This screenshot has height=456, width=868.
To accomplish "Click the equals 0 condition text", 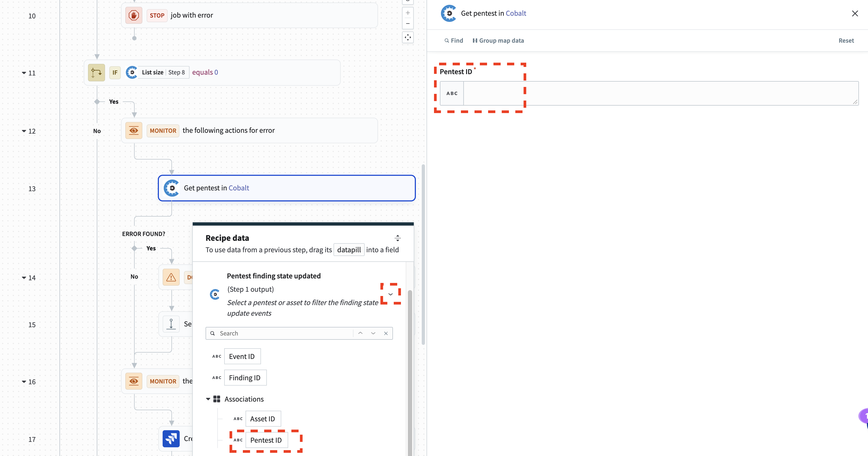I will [205, 72].
